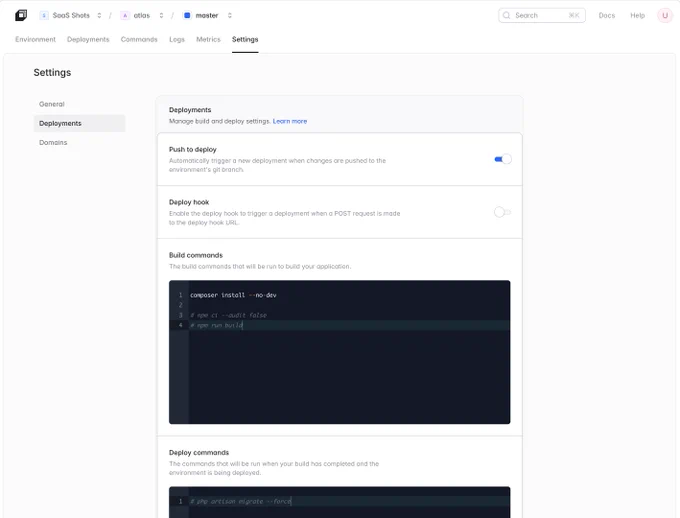
Task: Click line number 2 in Build commands editor
Action: (180, 305)
